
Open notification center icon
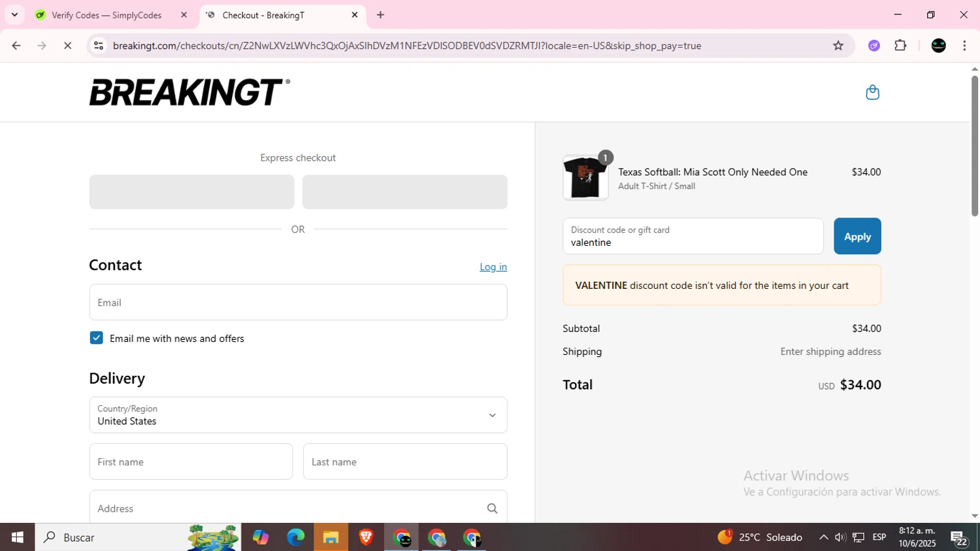960,538
